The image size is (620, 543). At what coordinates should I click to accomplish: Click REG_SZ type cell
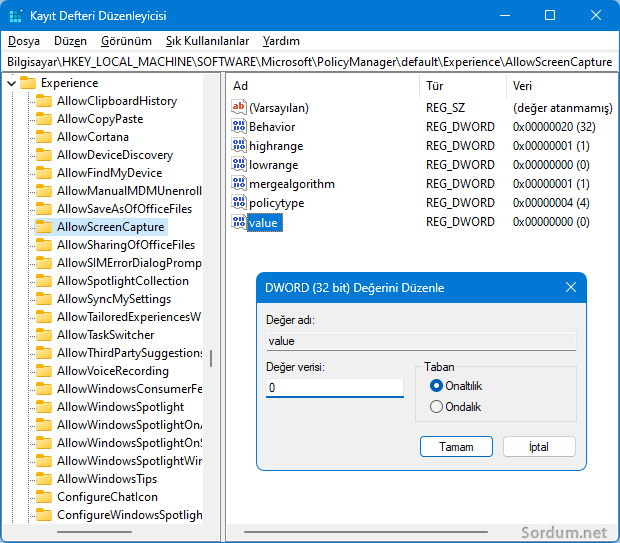click(x=445, y=108)
